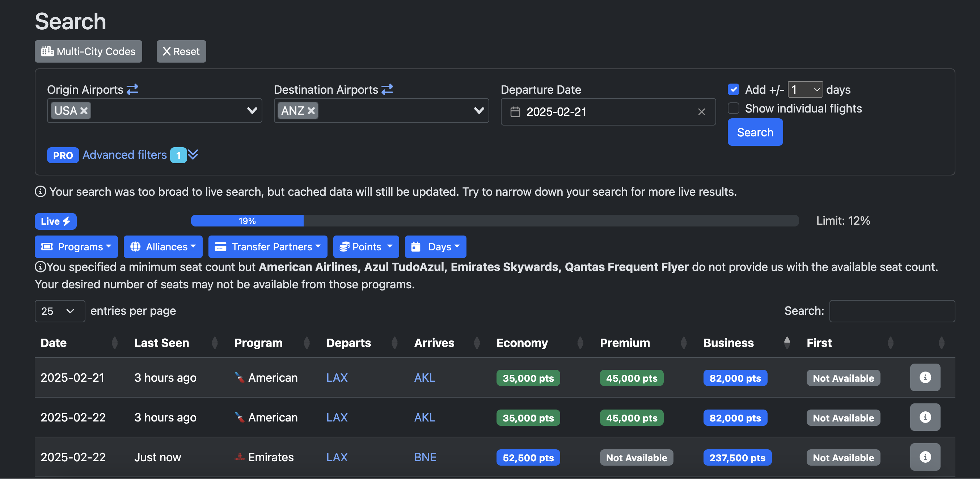This screenshot has height=479, width=980.
Task: Click 35,000 pts economy on 2025-02-21
Action: [528, 378]
